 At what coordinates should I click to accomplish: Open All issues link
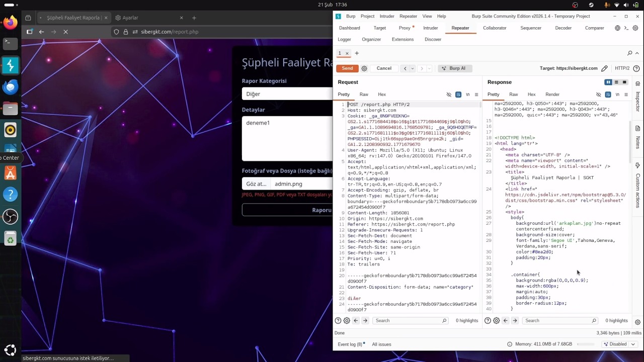coord(381,344)
